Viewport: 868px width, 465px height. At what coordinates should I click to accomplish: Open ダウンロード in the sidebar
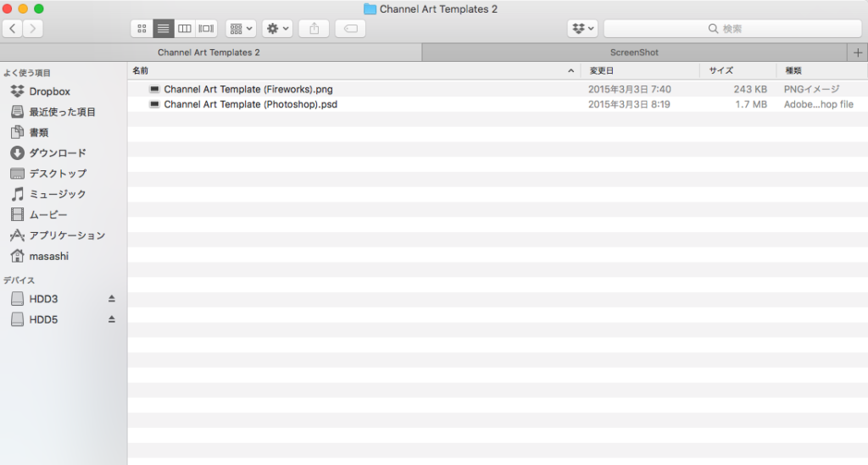click(58, 153)
